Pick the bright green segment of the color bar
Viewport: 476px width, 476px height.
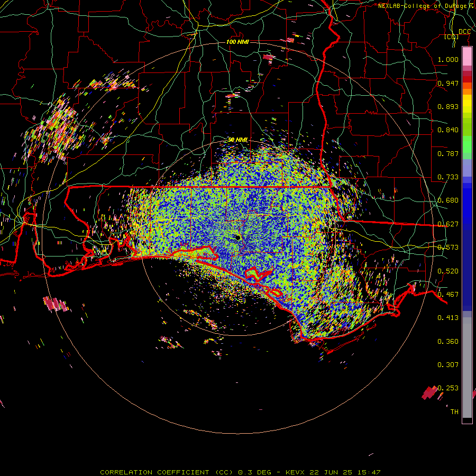(467, 144)
